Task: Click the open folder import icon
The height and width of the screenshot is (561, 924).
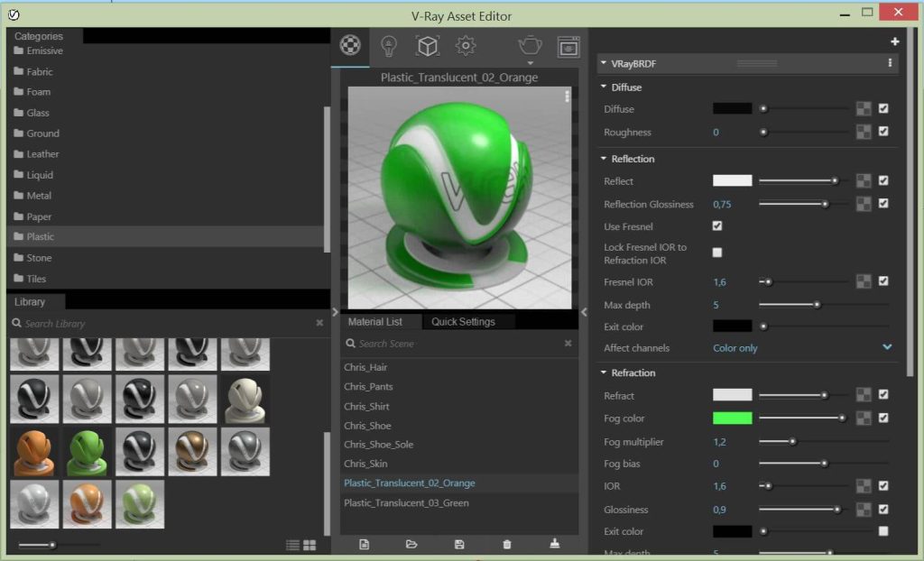Action: pyautogui.click(x=411, y=544)
